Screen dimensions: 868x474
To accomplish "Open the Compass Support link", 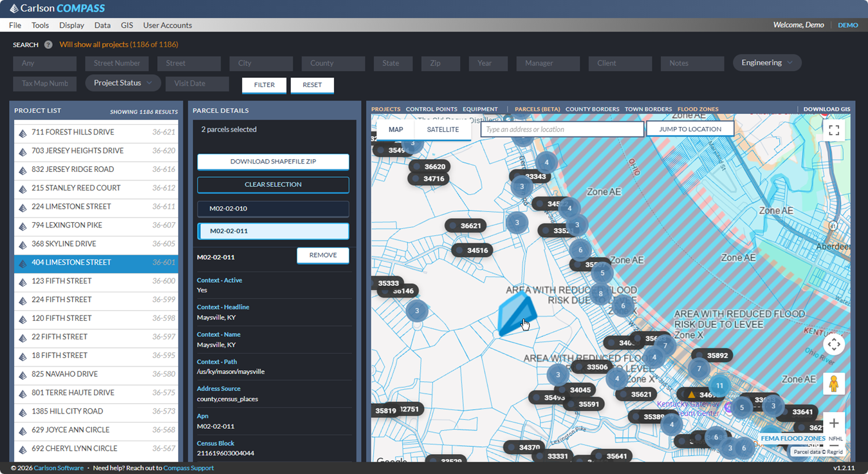I will coord(189,468).
